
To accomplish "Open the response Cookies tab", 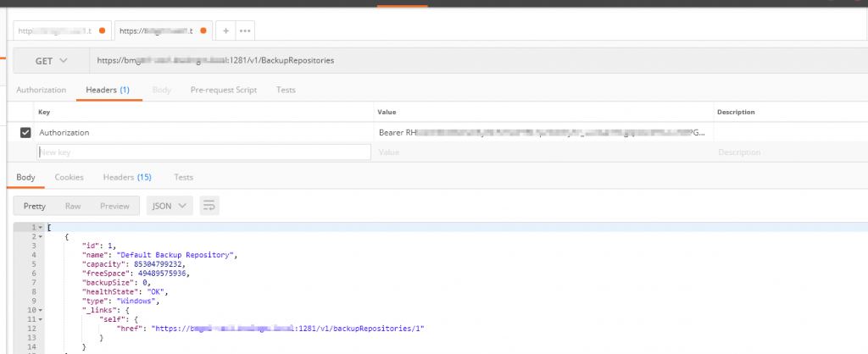I will pyautogui.click(x=70, y=177).
